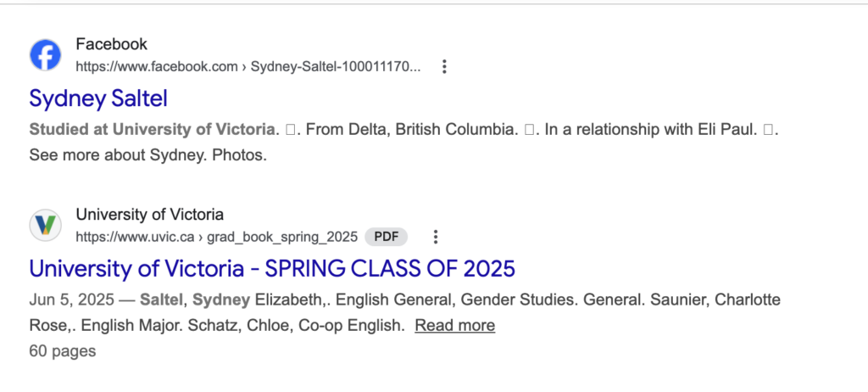Image resolution: width=868 pixels, height=392 pixels.
Task: Click the "Sydney-Saltel-100011170..." breadcrumb path
Action: [336, 67]
